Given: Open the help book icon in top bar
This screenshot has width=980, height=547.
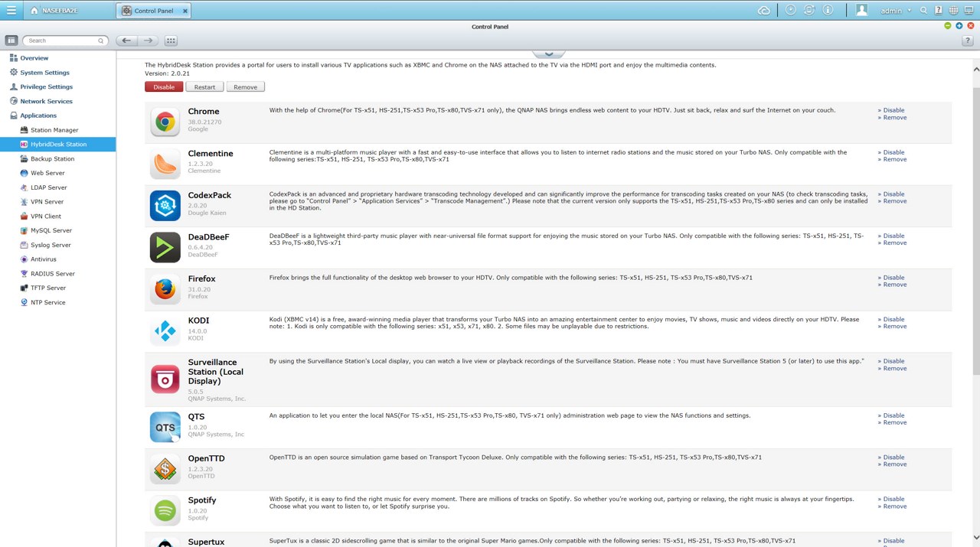Looking at the screenshot, I should point(938,10).
